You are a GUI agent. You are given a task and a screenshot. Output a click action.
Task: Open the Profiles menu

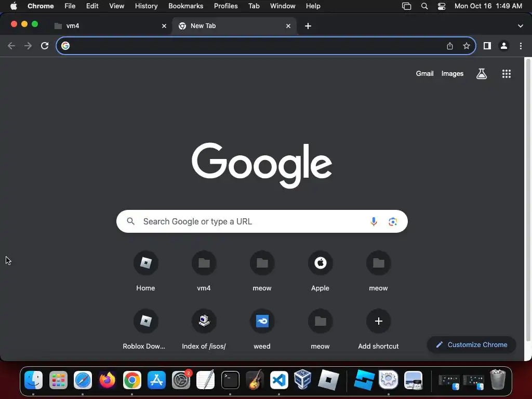coord(225,6)
